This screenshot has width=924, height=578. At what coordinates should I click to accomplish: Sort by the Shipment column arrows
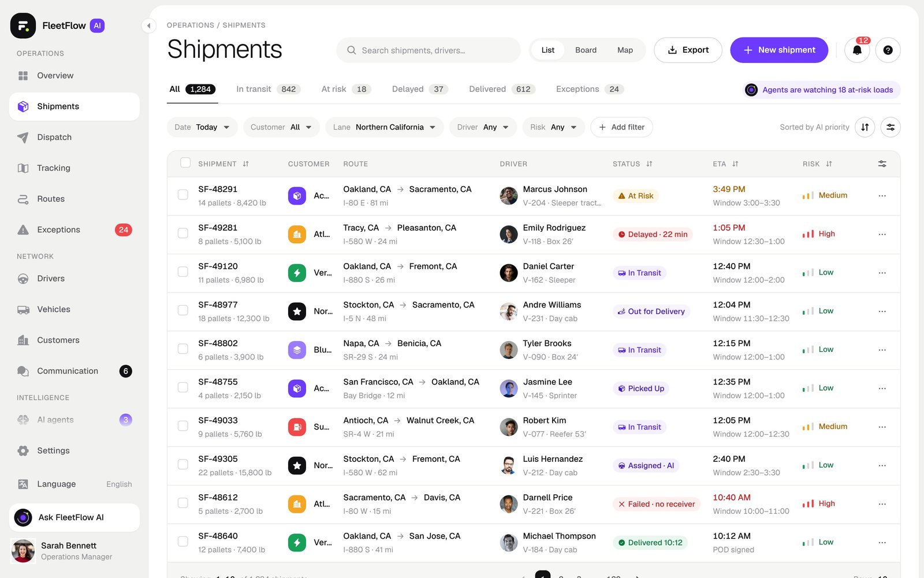[246, 164]
